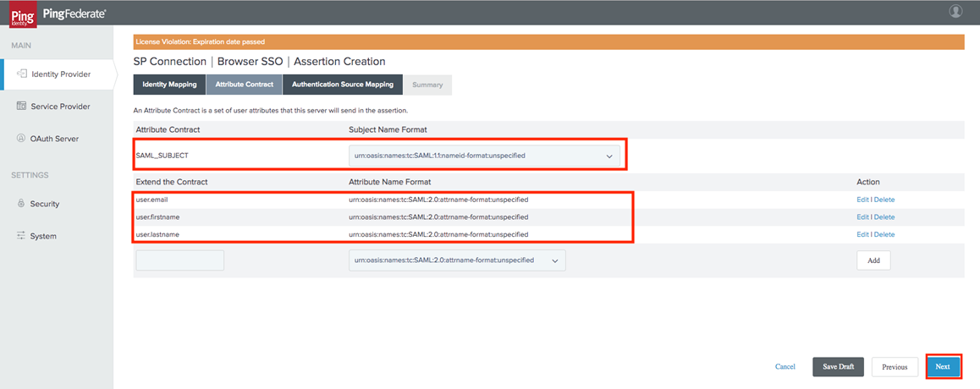Click the Service Provider sidebar icon
The image size is (980, 389).
(20, 107)
